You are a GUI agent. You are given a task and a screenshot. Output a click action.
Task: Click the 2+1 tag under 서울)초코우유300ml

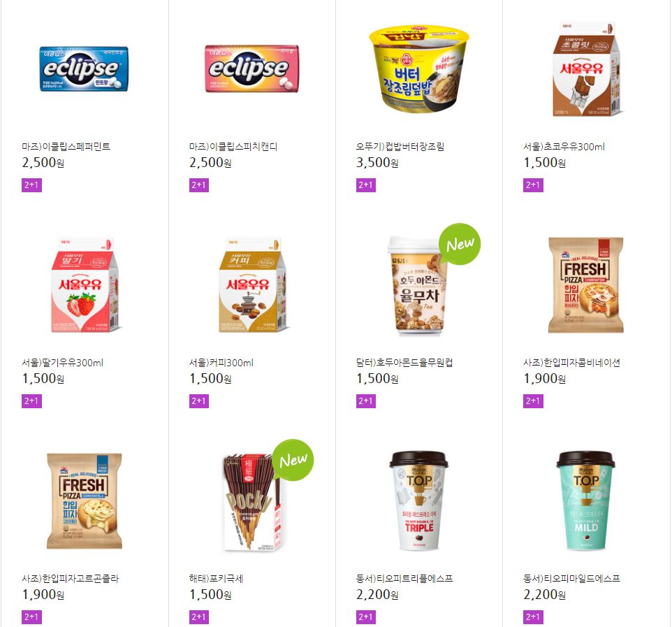[533, 185]
